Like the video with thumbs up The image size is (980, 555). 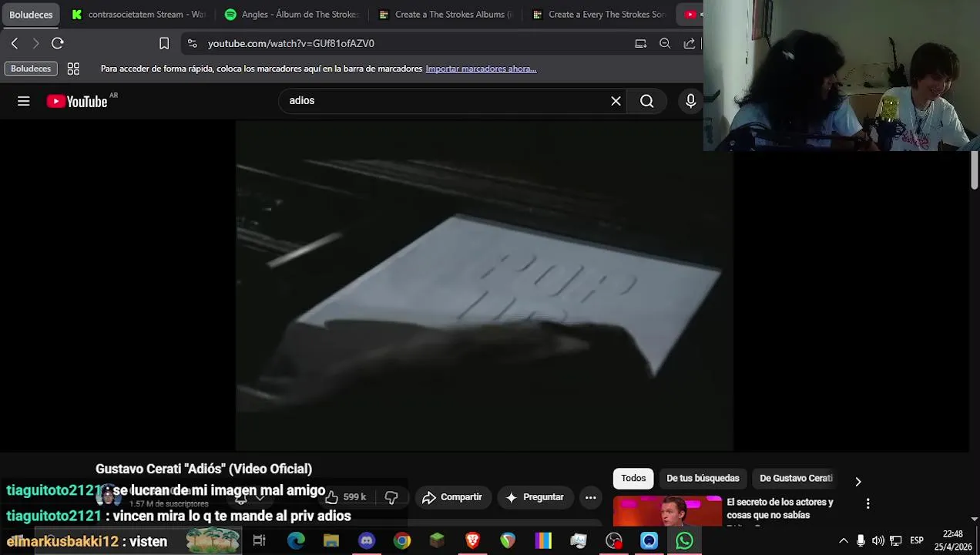click(x=345, y=497)
